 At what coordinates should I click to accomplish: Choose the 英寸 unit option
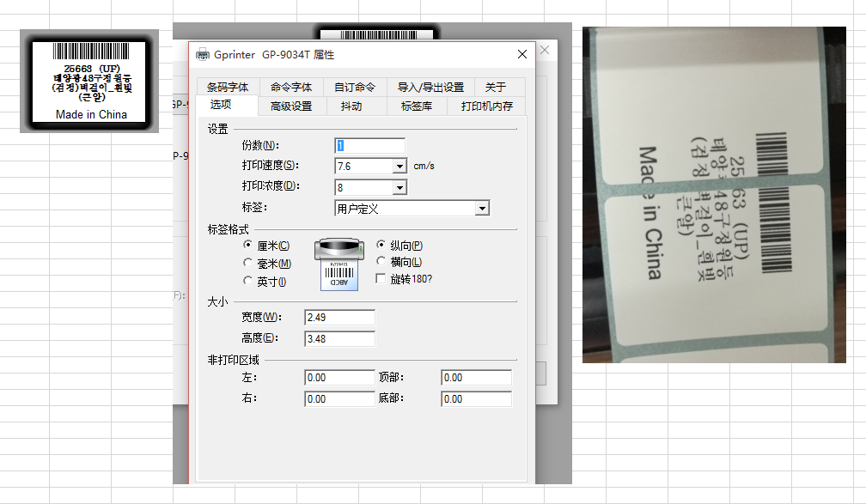(x=248, y=282)
